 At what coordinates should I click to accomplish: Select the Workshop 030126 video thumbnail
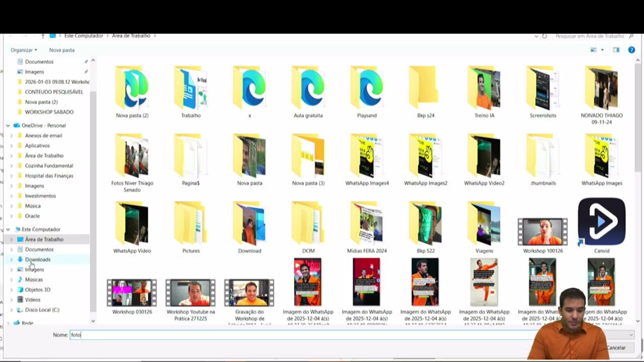132,297
